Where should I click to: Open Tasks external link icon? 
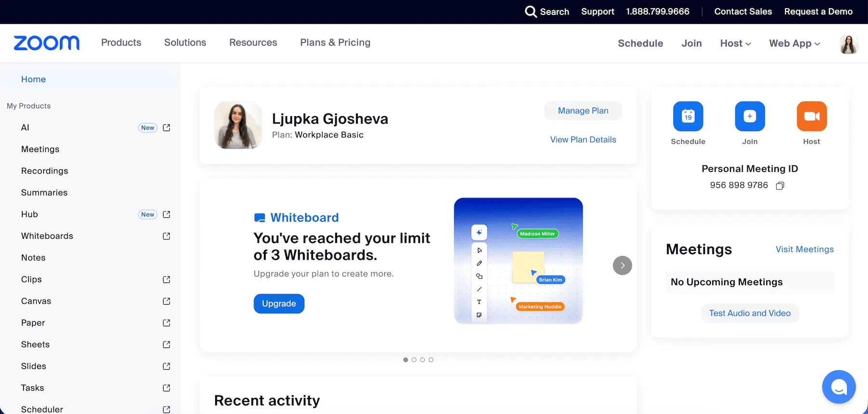(166, 388)
